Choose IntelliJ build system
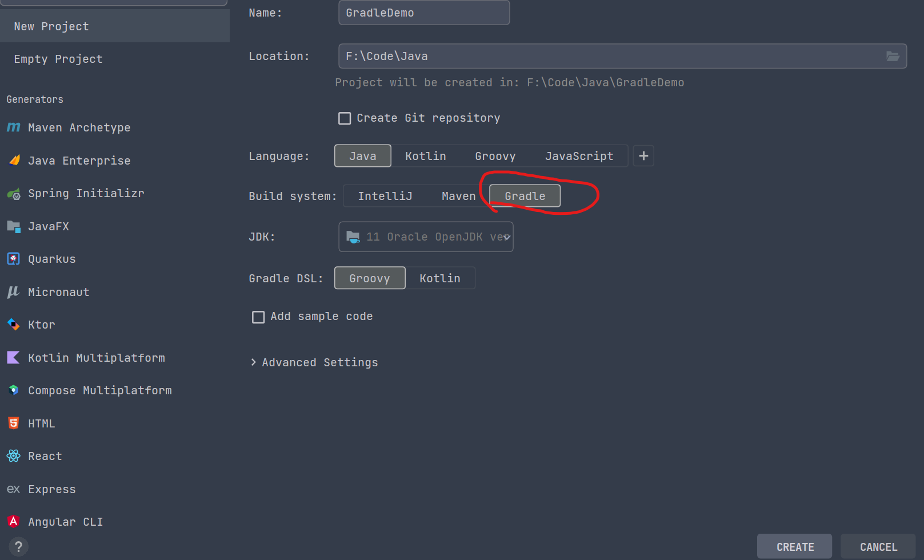 coord(385,196)
